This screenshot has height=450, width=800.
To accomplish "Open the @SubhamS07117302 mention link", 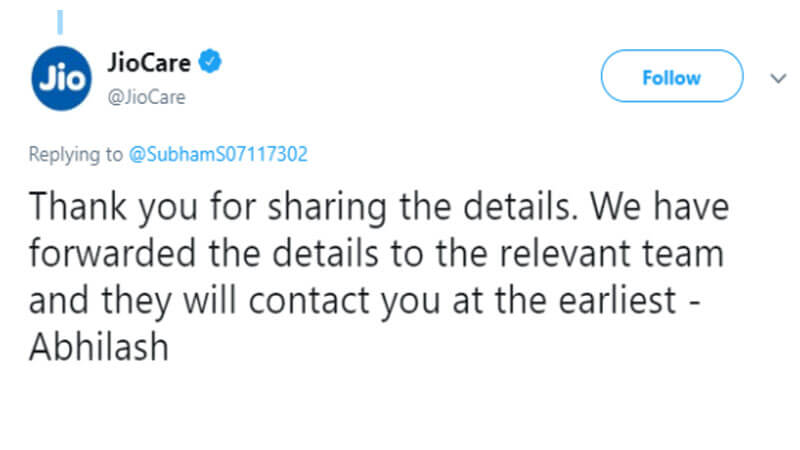I will (x=219, y=155).
